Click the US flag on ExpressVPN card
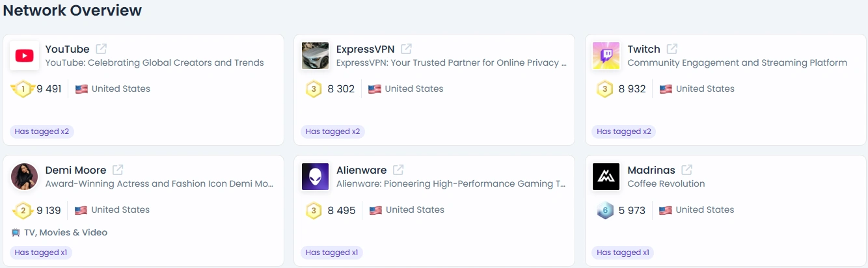This screenshot has width=868, height=268. click(x=375, y=89)
